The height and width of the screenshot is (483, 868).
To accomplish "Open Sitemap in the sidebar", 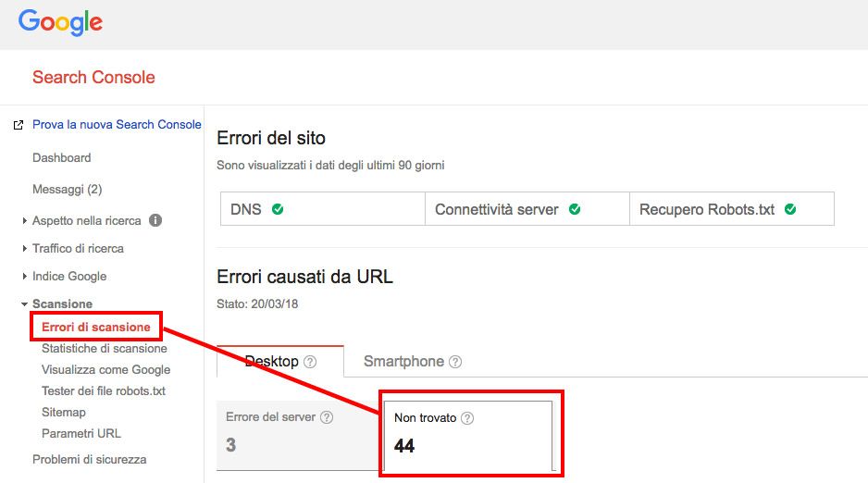I will pos(64,412).
